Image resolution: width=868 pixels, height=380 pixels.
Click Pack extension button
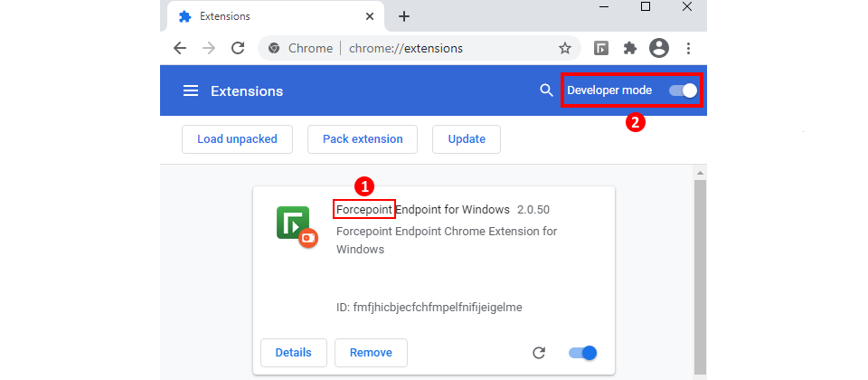[x=363, y=139]
